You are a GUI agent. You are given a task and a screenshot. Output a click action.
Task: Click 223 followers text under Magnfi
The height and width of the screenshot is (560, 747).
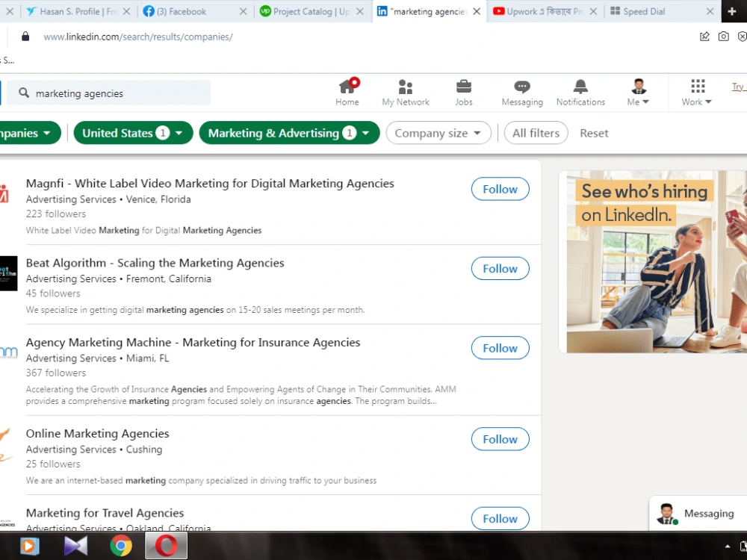(x=56, y=214)
